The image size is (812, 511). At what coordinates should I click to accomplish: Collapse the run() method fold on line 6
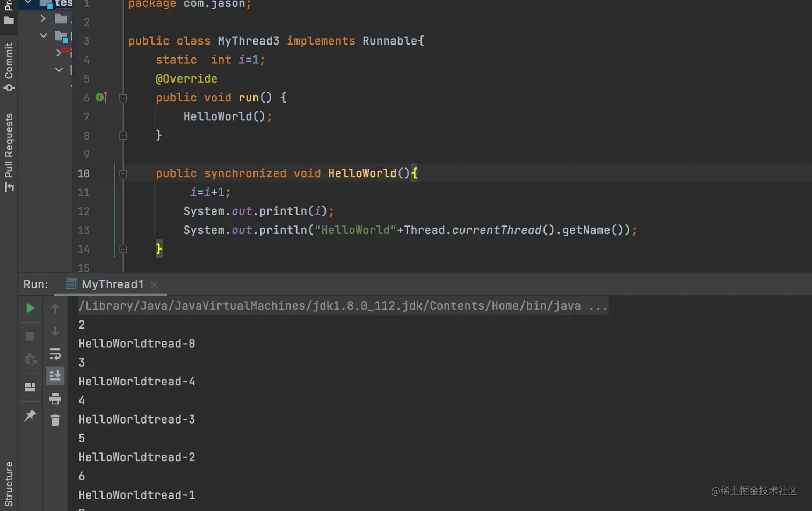123,98
